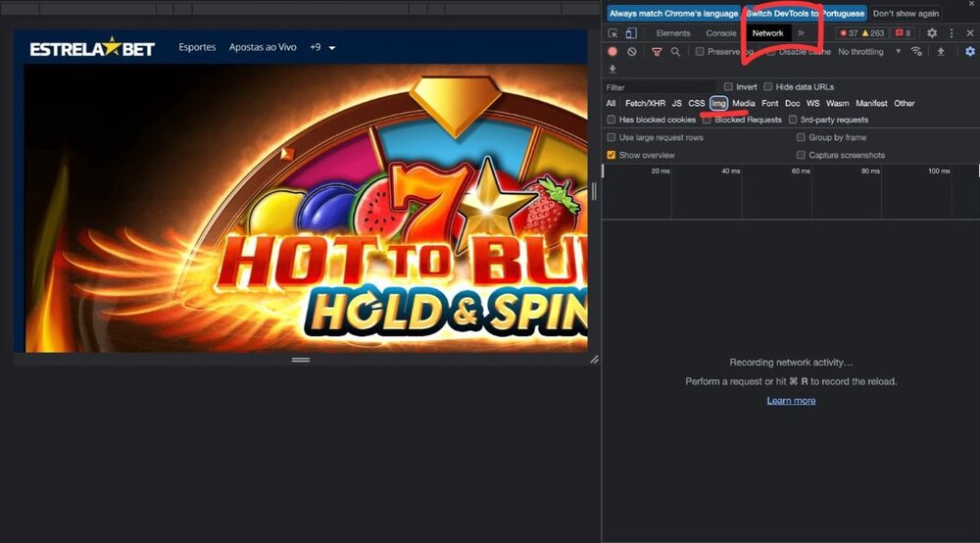Filter requests by WS
Screen dimensions: 980x543
click(x=812, y=103)
